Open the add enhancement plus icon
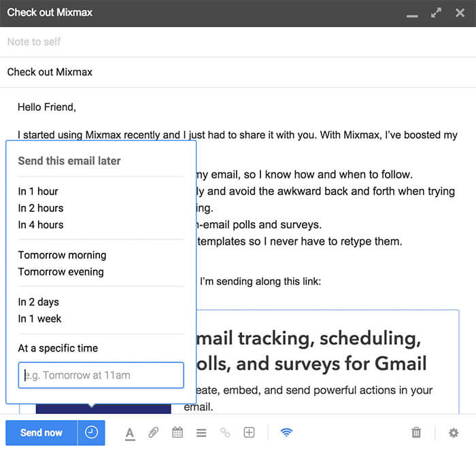The image size is (476, 452). click(x=250, y=432)
